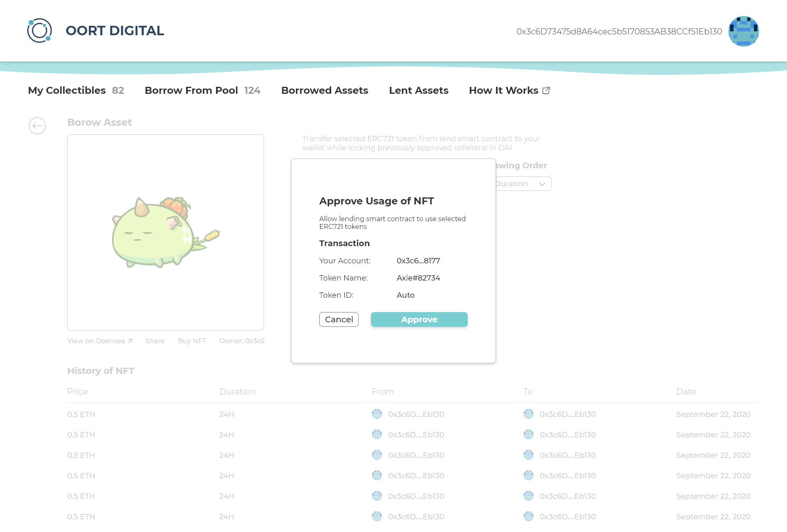Switch to the Lent Assets tab
Image resolution: width=787 pixels, height=532 pixels.
(419, 91)
